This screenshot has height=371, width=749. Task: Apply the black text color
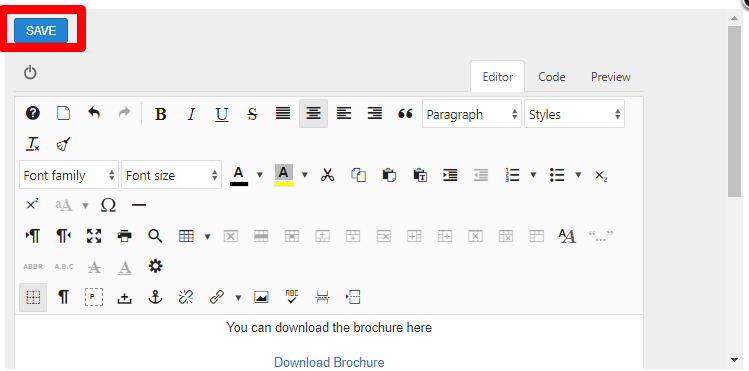pos(239,175)
